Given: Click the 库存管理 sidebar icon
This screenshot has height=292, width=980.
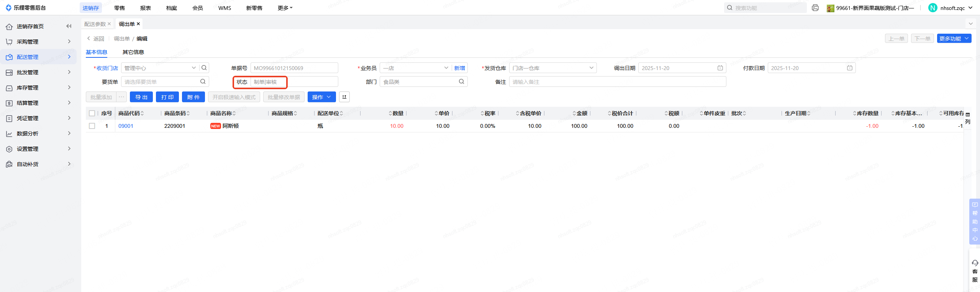Looking at the screenshot, I should coord(9,88).
